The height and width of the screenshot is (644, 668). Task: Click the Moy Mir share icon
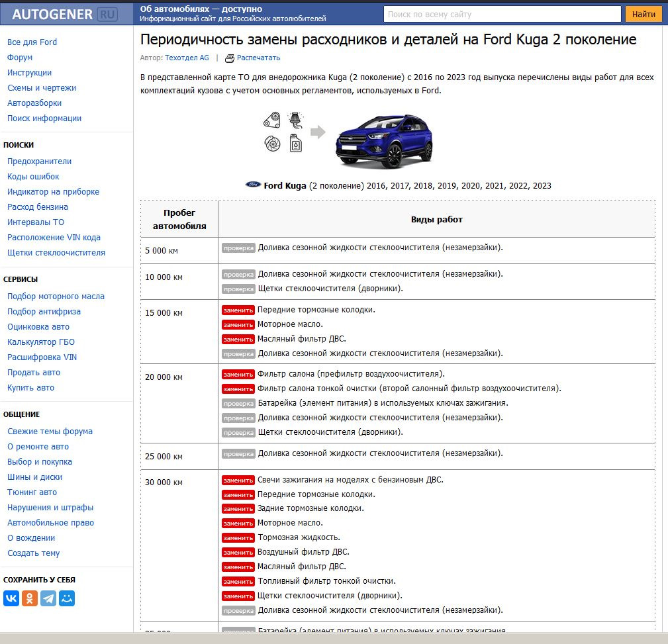click(x=67, y=598)
